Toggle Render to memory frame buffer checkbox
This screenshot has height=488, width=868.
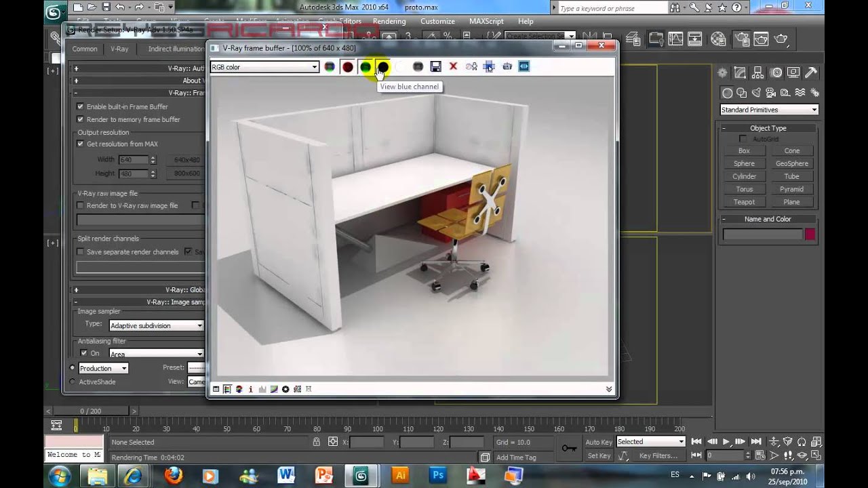click(x=81, y=119)
